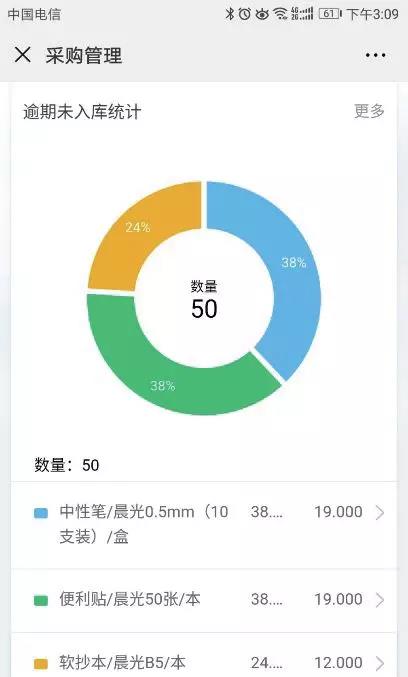
Task: Tap the 更多 link
Action: (369, 111)
